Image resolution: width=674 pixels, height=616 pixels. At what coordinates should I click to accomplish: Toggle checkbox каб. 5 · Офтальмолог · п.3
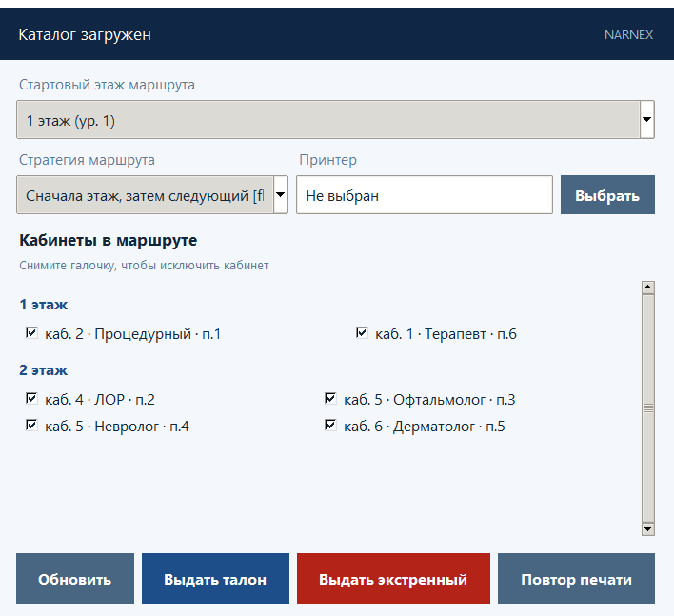click(330, 399)
